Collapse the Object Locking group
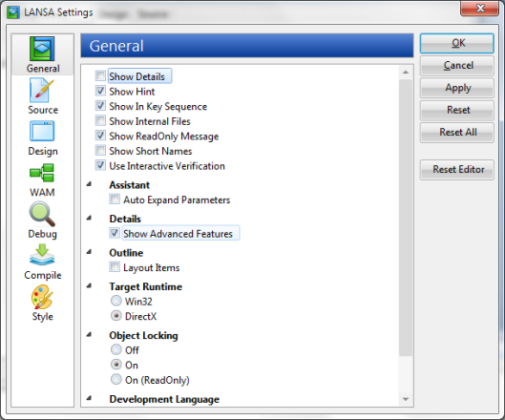Image resolution: width=505 pixels, height=420 pixels. (89, 335)
